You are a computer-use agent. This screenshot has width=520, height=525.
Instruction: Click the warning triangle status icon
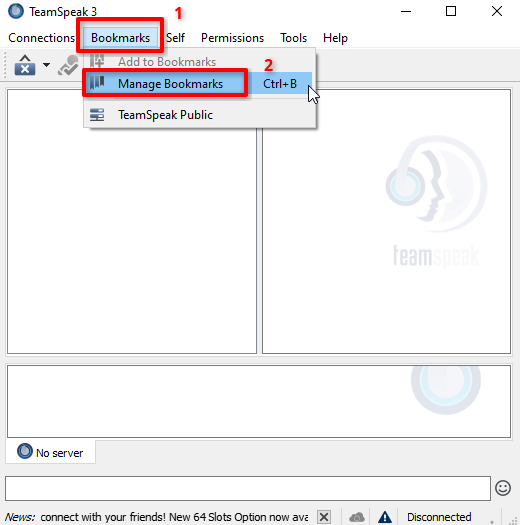(385, 517)
